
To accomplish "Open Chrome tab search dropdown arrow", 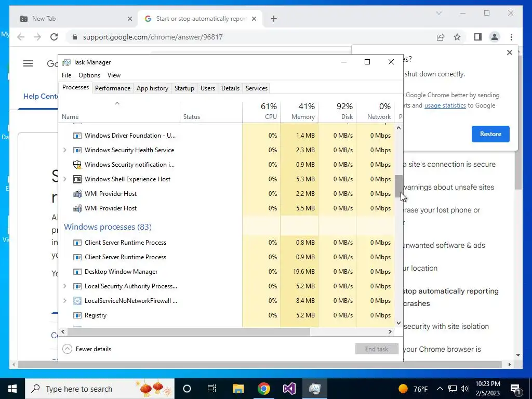I will pyautogui.click(x=438, y=13).
